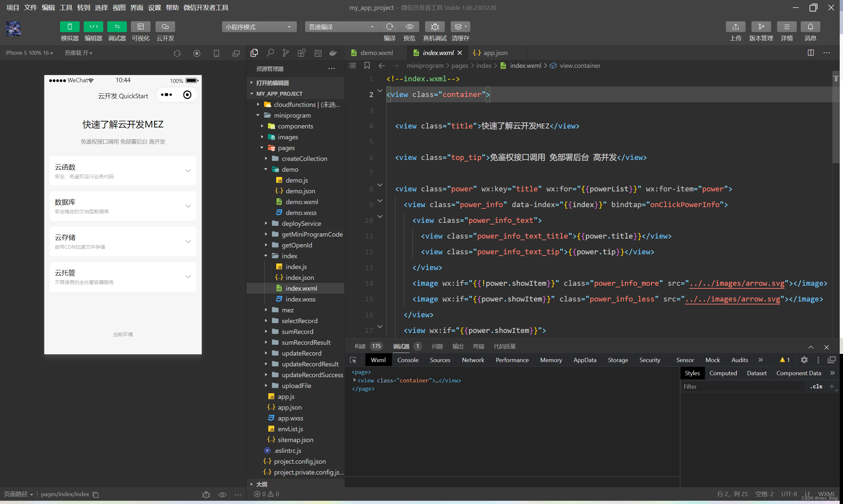Viewport: 843px width, 504px height.
Task: Open the 小程序模式 mode dropdown
Action: click(x=259, y=27)
